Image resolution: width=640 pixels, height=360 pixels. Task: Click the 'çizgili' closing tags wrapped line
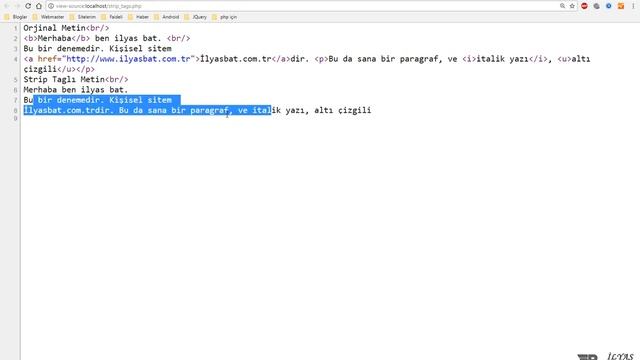coord(59,69)
